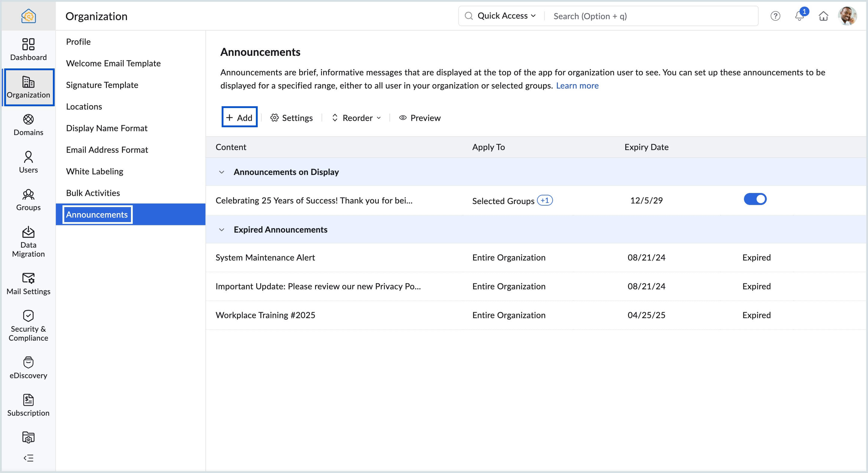Open the Reorder dropdown

tap(357, 118)
